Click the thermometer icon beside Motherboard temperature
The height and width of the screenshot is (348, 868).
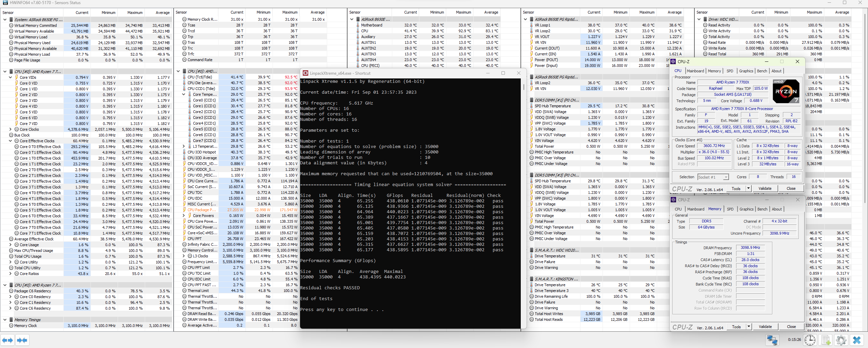[x=358, y=25]
